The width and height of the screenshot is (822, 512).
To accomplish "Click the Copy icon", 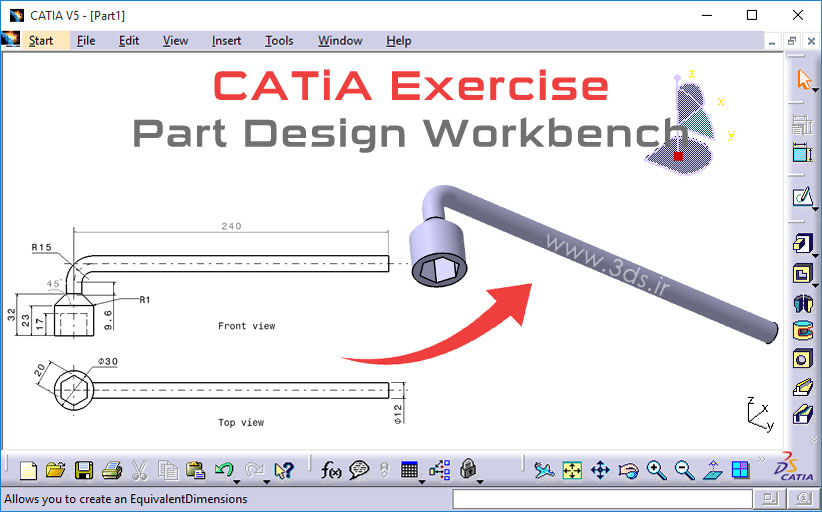I will [x=168, y=470].
